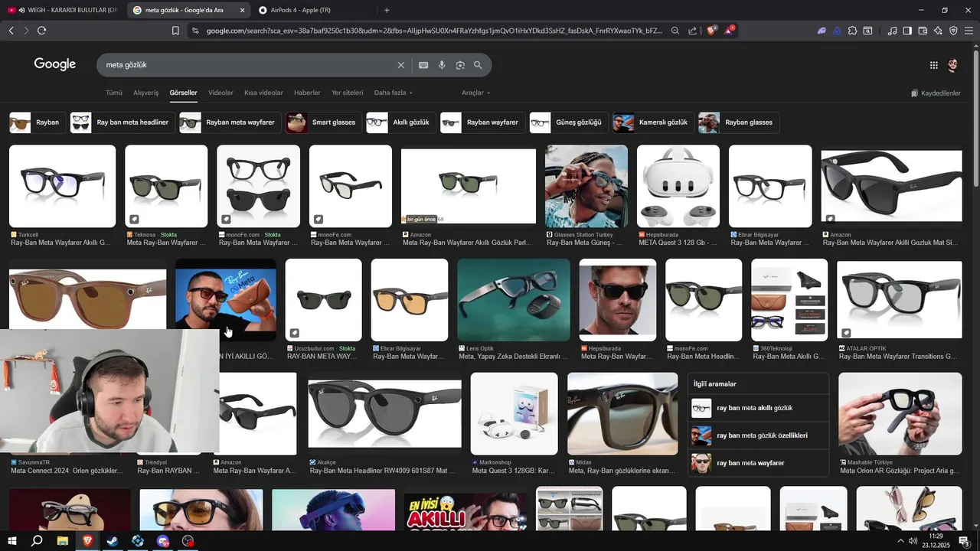Click the address bar URL field
Image resolution: width=980 pixels, height=551 pixels.
[x=433, y=31]
